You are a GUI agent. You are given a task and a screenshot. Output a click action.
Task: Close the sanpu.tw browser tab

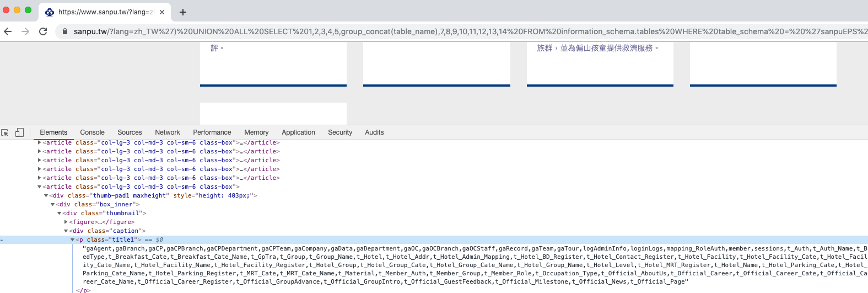click(162, 12)
